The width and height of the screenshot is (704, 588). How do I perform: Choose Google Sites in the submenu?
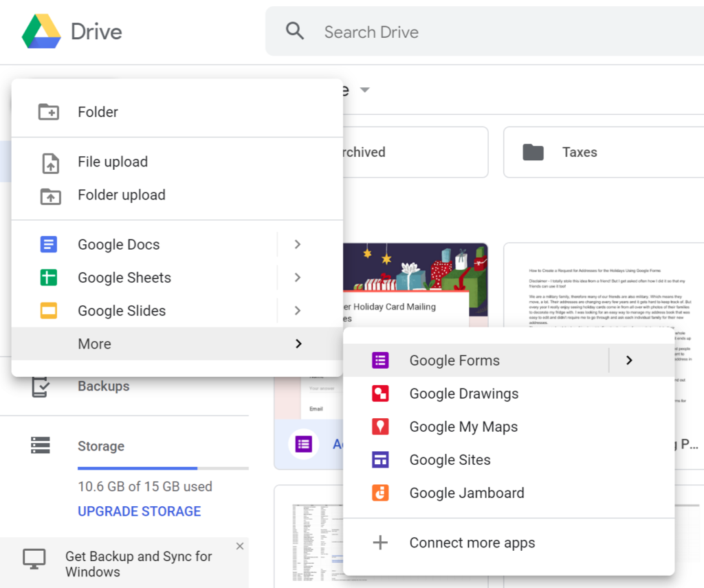[x=509, y=459]
